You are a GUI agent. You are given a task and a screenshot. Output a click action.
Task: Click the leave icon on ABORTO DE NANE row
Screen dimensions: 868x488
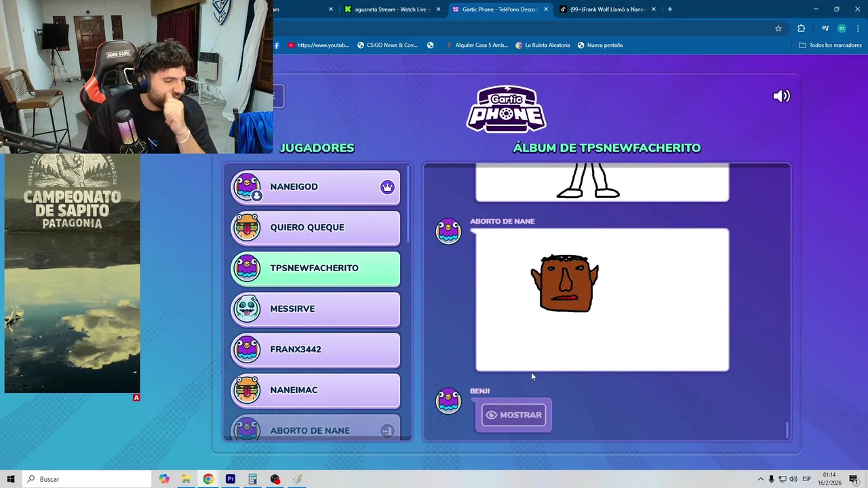click(x=387, y=431)
